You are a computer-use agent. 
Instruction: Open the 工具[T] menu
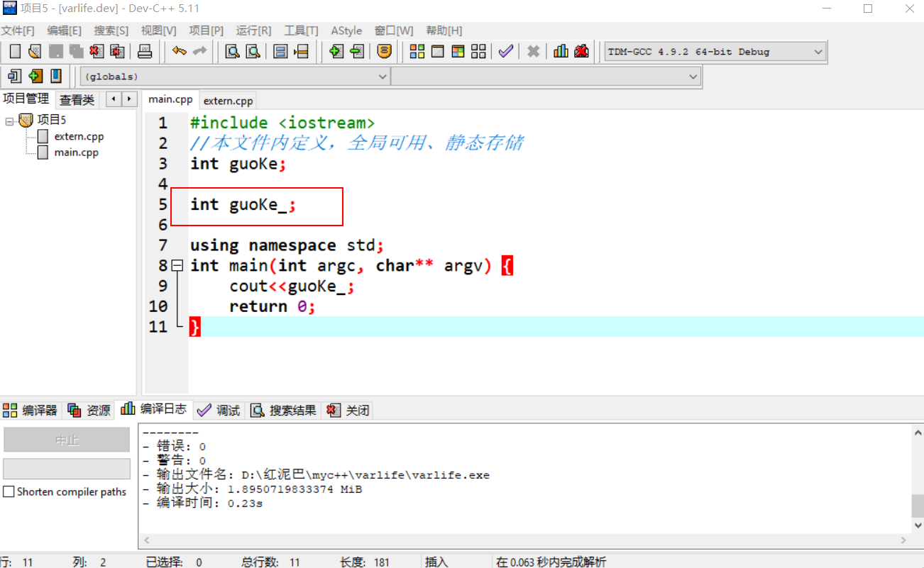[x=302, y=30]
